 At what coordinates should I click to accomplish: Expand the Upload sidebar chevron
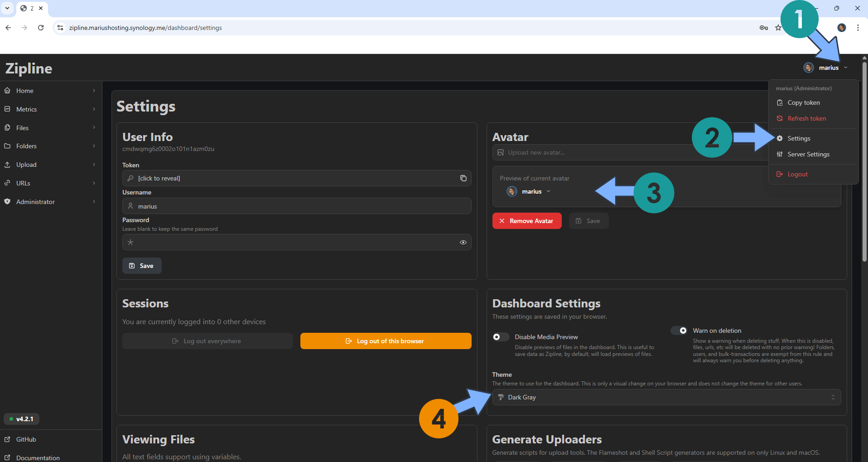click(94, 165)
